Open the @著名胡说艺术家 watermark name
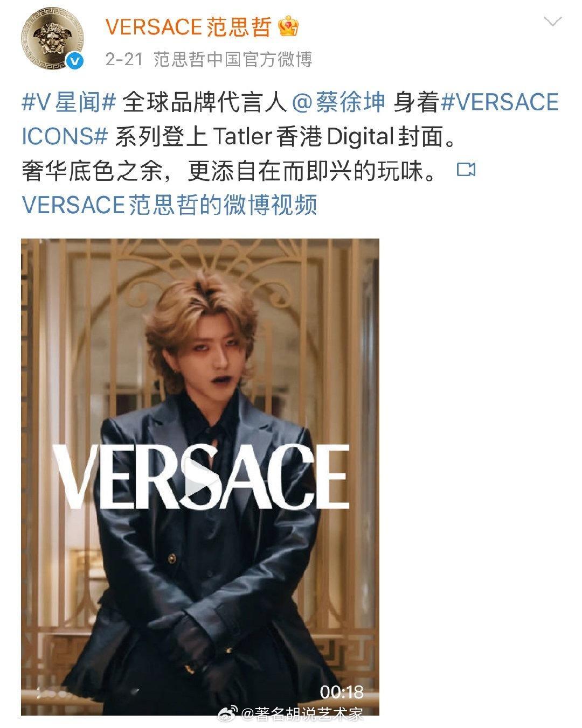This screenshot has height=728, width=582. point(302,714)
